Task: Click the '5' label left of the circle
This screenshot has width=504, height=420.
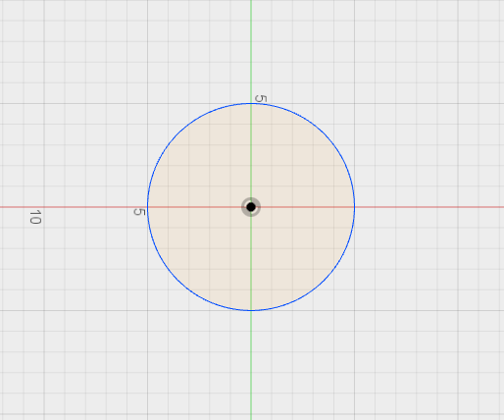Action: 139,212
